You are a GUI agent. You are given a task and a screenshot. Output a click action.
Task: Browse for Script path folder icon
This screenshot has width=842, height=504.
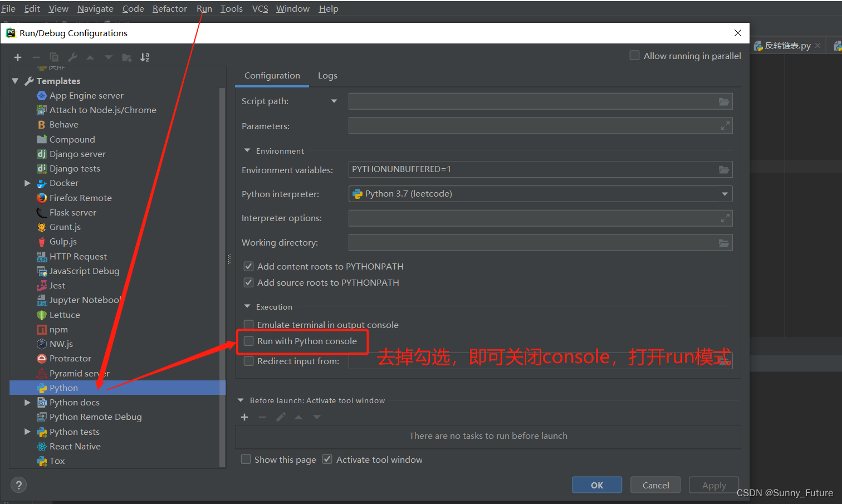723,101
